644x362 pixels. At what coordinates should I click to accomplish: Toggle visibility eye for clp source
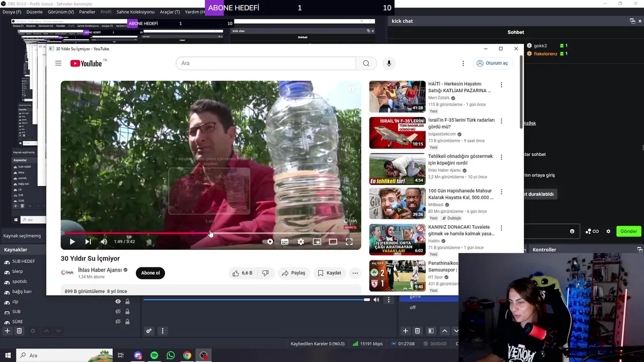click(118, 302)
